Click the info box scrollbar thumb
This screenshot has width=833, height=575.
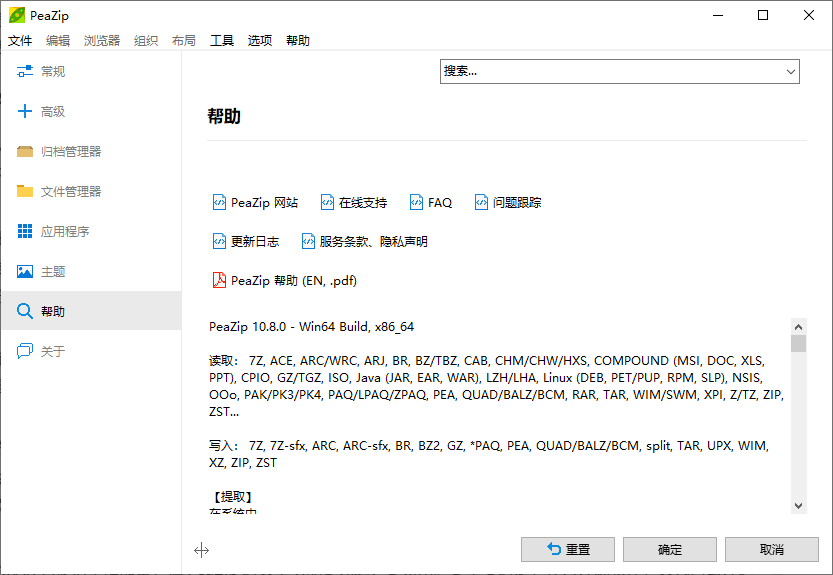[x=798, y=343]
